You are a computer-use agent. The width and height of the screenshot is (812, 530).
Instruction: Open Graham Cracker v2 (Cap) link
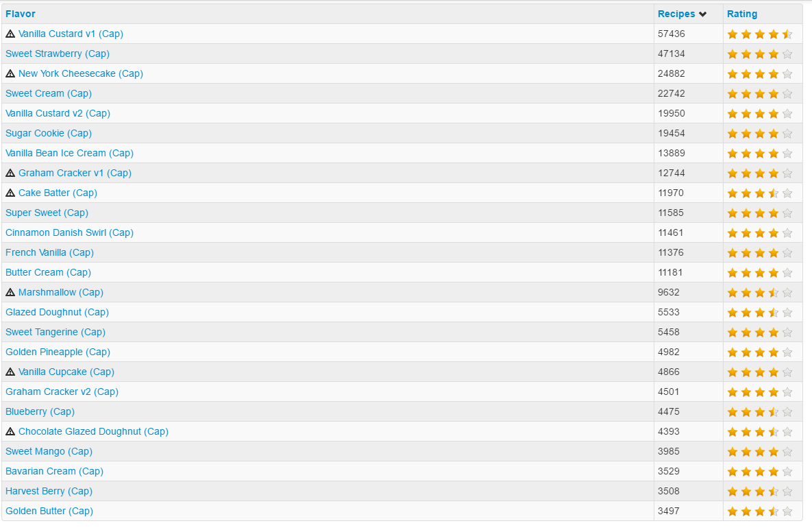(x=62, y=392)
